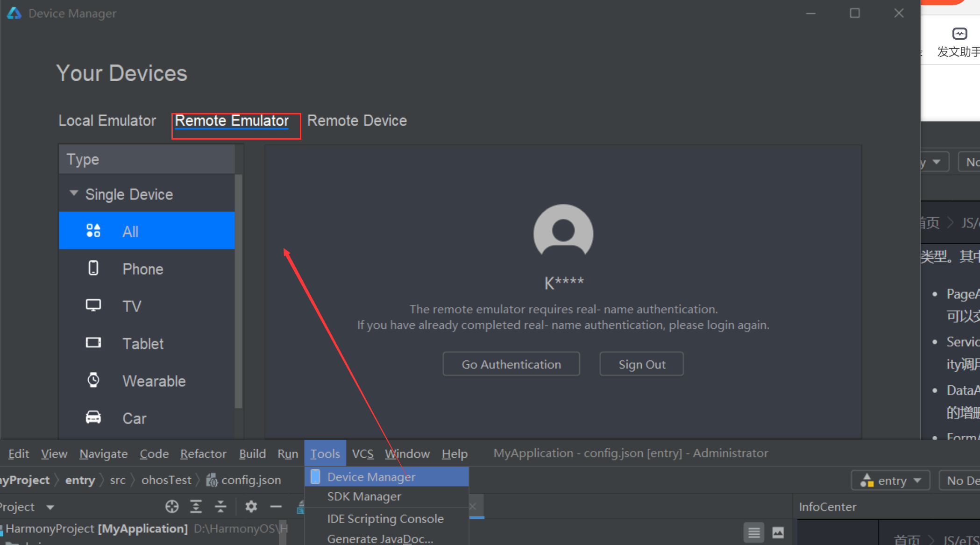Select IDE Scripting Console menu item
980x545 pixels.
pyautogui.click(x=387, y=519)
